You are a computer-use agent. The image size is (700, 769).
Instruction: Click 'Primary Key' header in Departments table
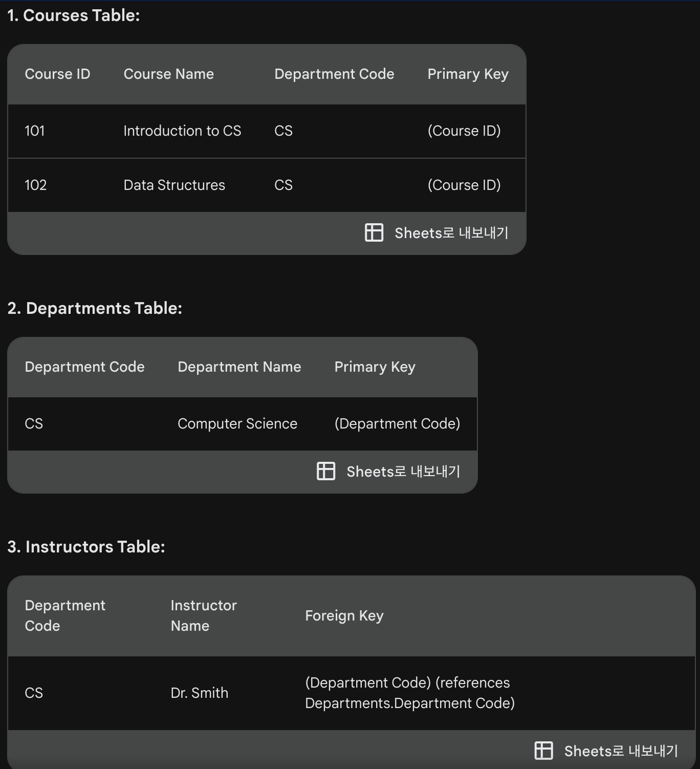tap(375, 367)
